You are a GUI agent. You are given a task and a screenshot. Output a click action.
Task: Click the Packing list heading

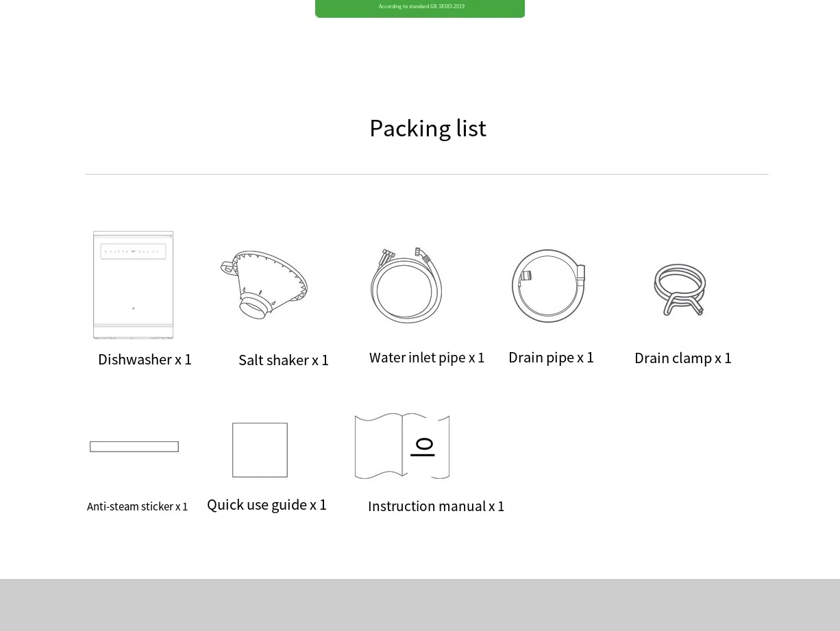point(428,128)
